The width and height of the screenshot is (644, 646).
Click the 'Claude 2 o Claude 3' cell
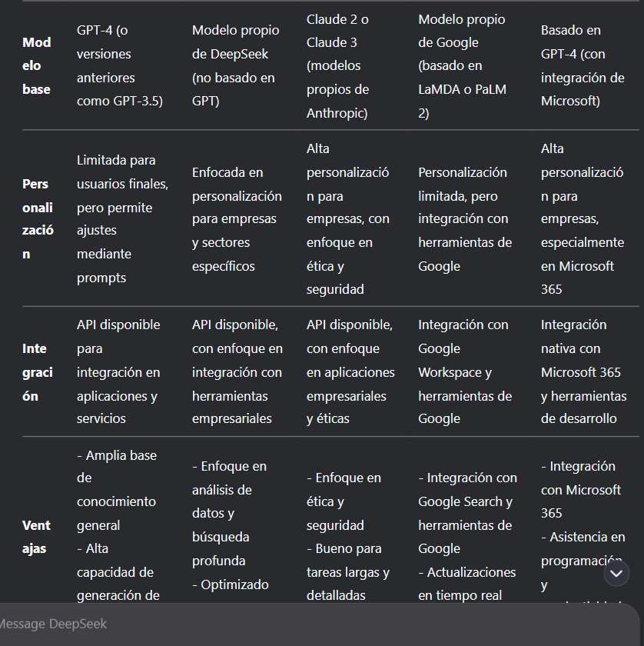click(x=337, y=66)
